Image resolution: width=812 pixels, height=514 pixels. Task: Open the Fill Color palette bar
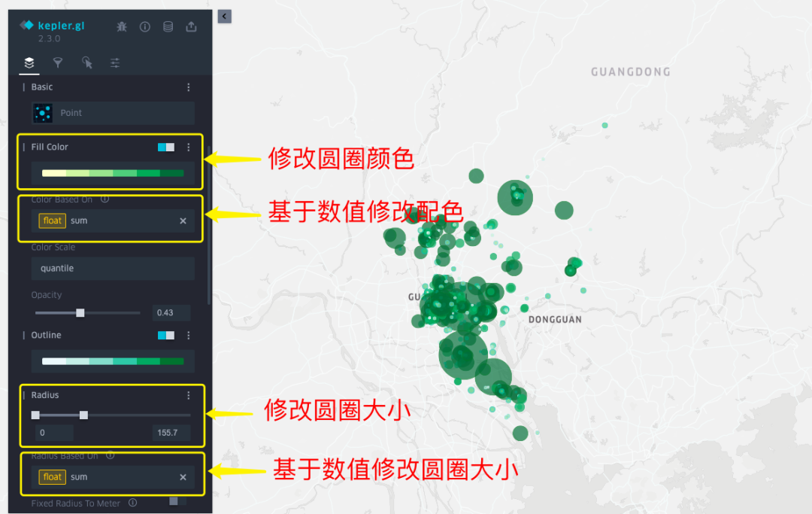coord(113,173)
